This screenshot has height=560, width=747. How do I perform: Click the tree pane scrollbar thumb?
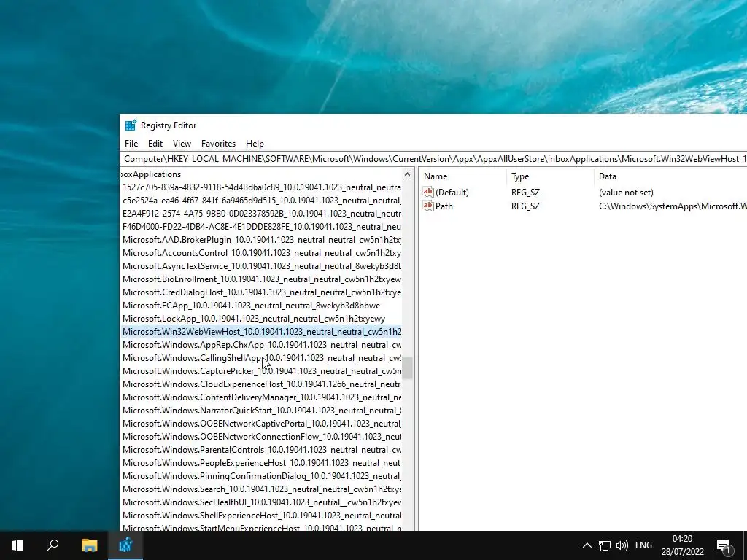pos(407,367)
